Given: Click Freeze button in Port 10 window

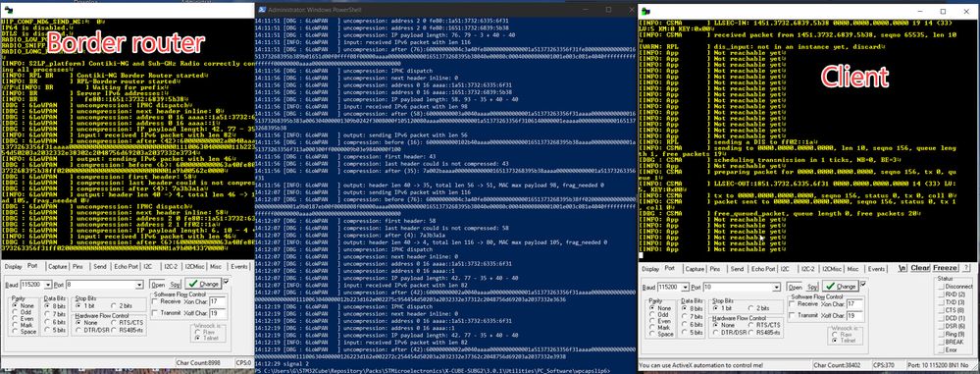Looking at the screenshot, I should tap(946, 268).
